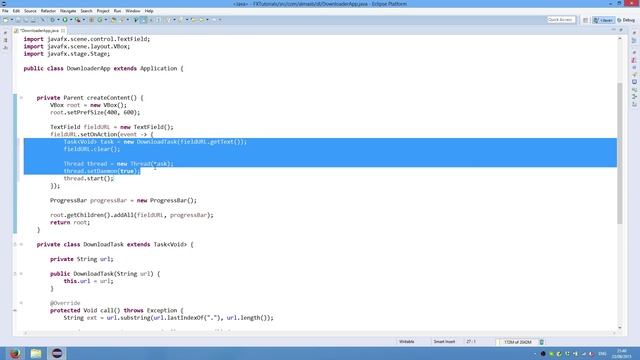This screenshot has height=360, width=640.
Task: Open the Run menu
Action: click(117, 11)
